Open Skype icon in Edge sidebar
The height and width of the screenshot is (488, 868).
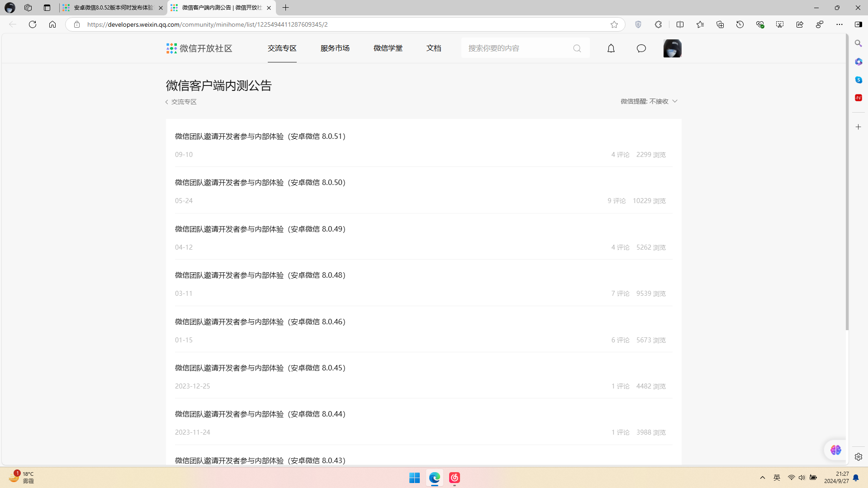click(859, 80)
